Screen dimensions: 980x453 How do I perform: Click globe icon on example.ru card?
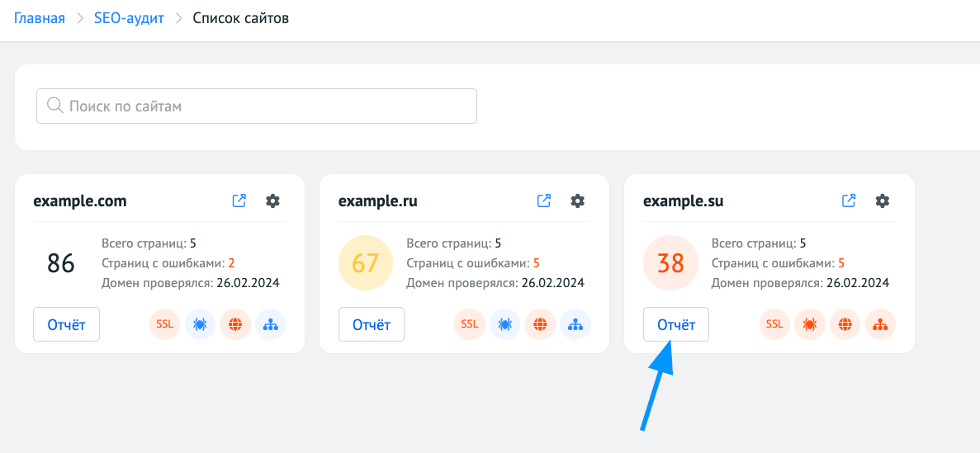coord(540,324)
